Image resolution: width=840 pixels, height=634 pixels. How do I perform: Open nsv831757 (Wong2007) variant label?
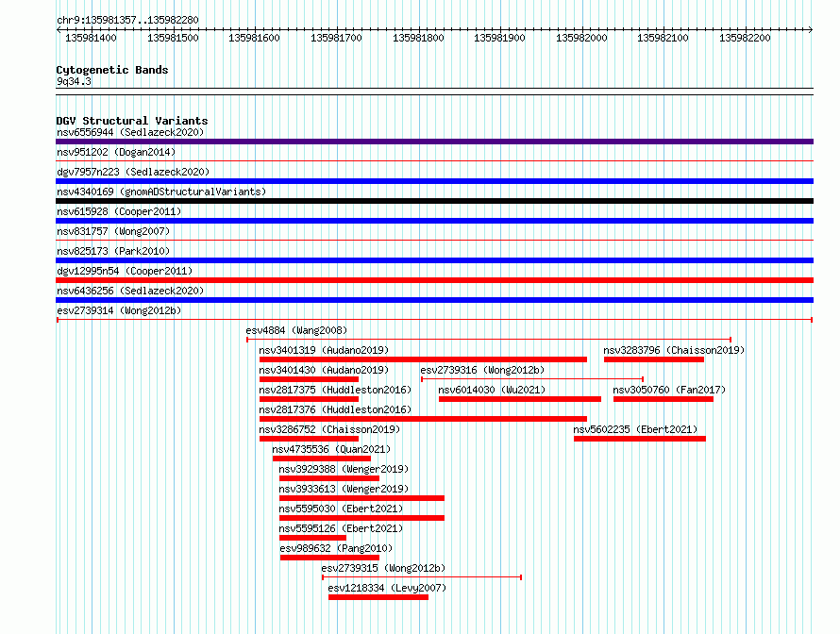click(x=113, y=231)
